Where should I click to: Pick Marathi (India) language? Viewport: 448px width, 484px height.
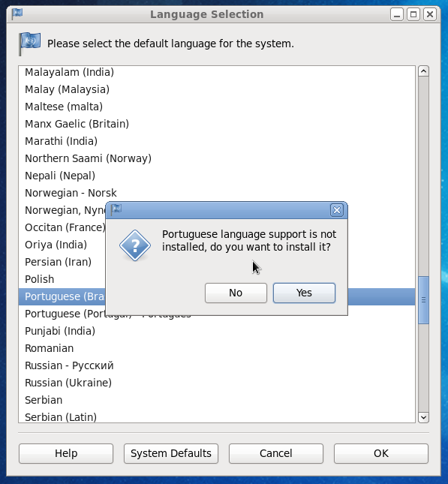point(217,141)
